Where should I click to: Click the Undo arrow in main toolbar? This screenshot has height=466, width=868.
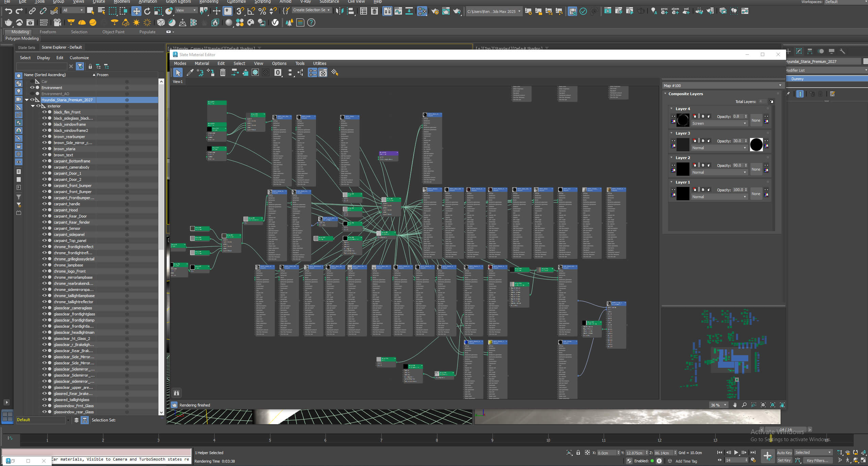pyautogui.click(x=9, y=11)
